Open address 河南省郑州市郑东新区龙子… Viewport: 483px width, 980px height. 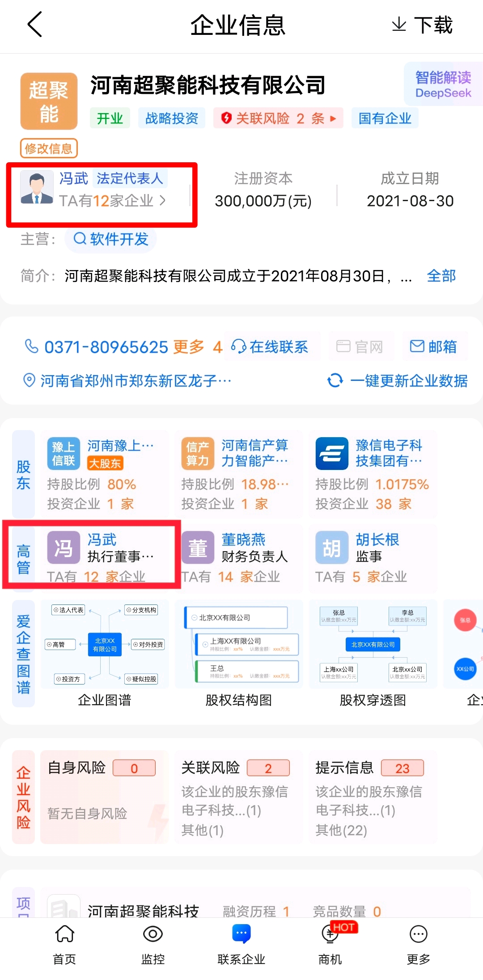coord(136,380)
